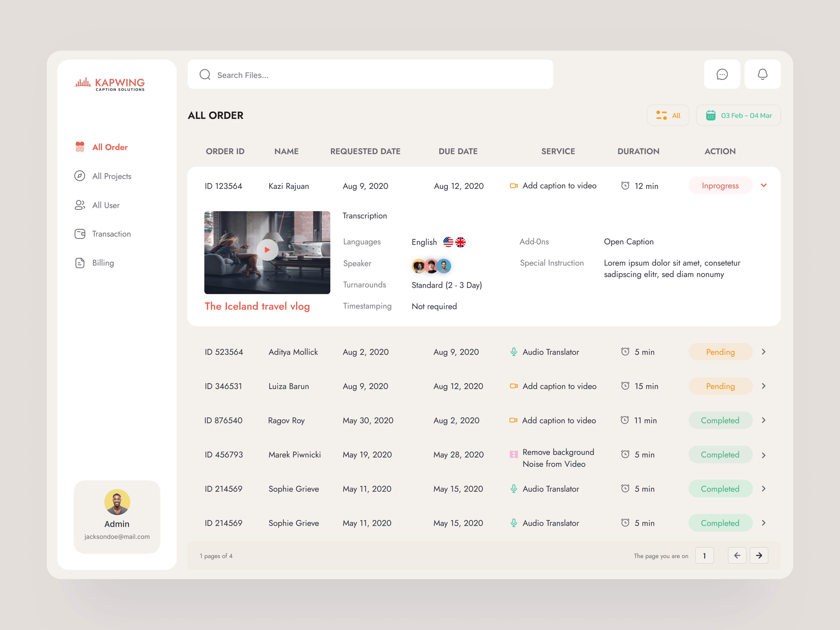Click video camera icon for Ragov Roy
Viewport: 840px width, 630px height.
tap(513, 420)
